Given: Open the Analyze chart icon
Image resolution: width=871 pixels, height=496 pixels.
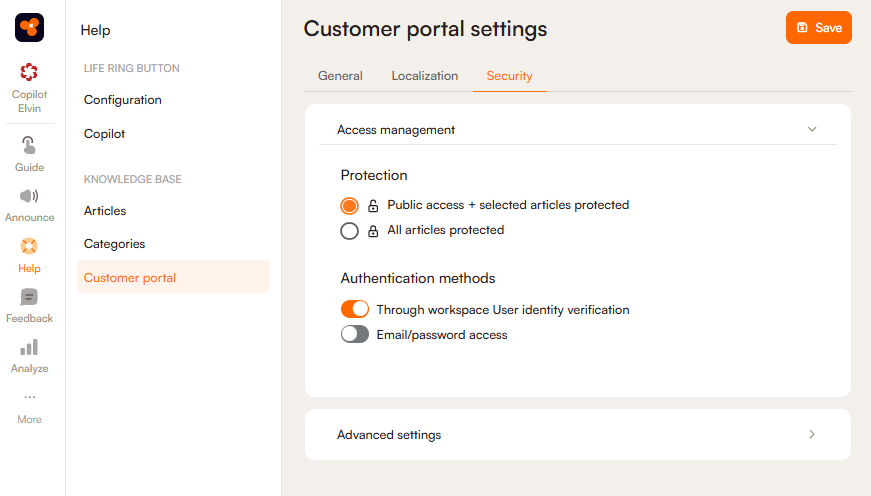Looking at the screenshot, I should (x=29, y=347).
